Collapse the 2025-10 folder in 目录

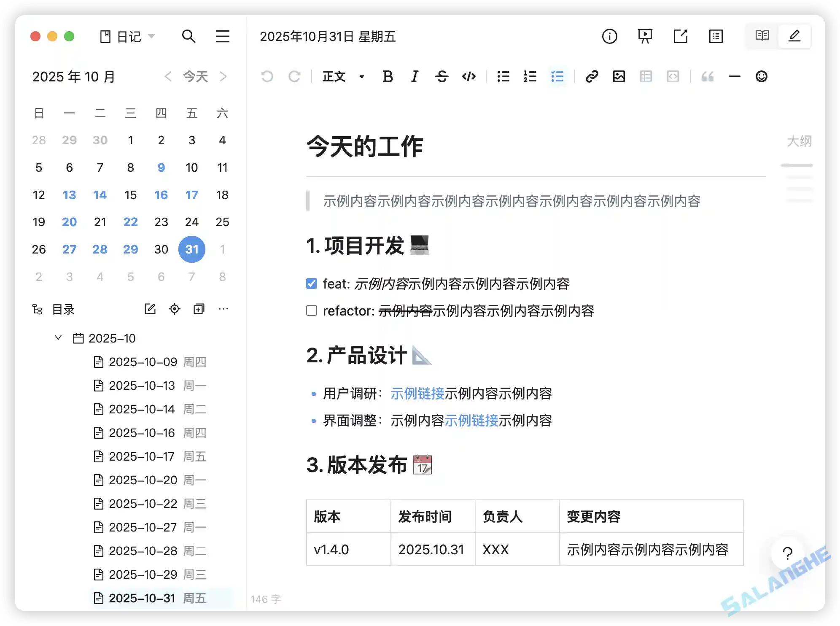point(58,337)
